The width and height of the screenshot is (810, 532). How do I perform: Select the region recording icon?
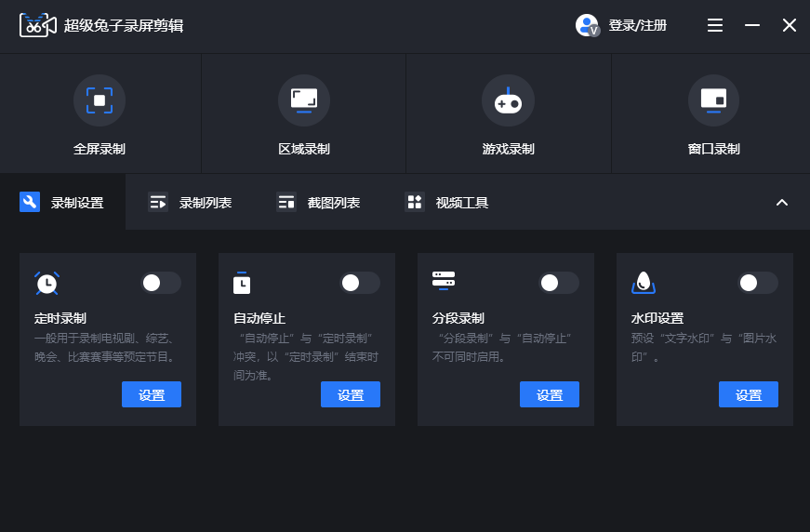304,100
